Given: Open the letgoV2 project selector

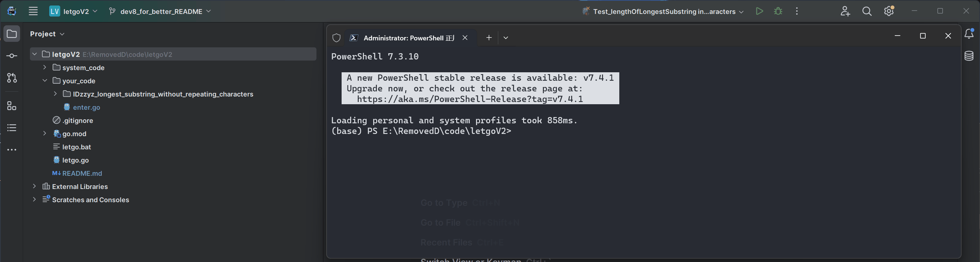Looking at the screenshot, I should coord(73,11).
